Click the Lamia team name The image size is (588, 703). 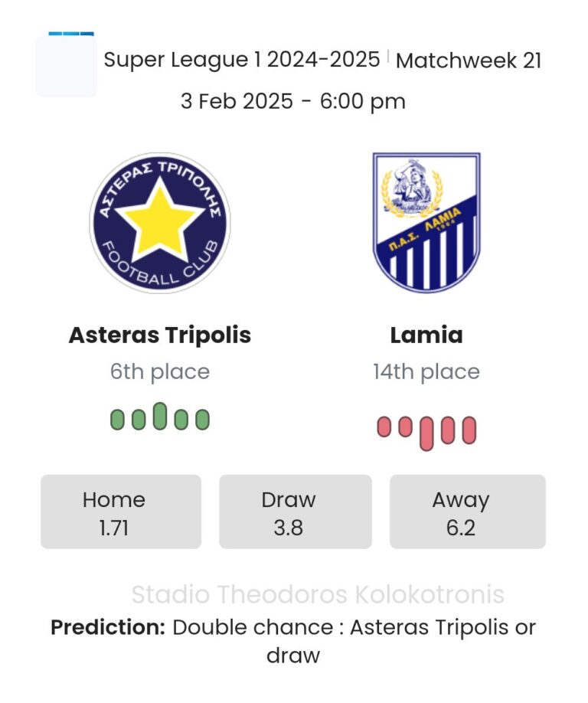pos(426,335)
